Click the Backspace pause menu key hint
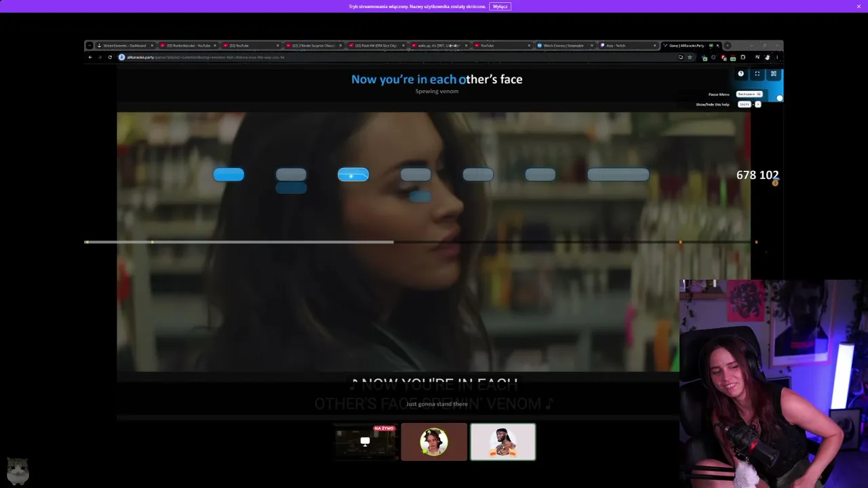868x488 pixels. click(x=749, y=94)
